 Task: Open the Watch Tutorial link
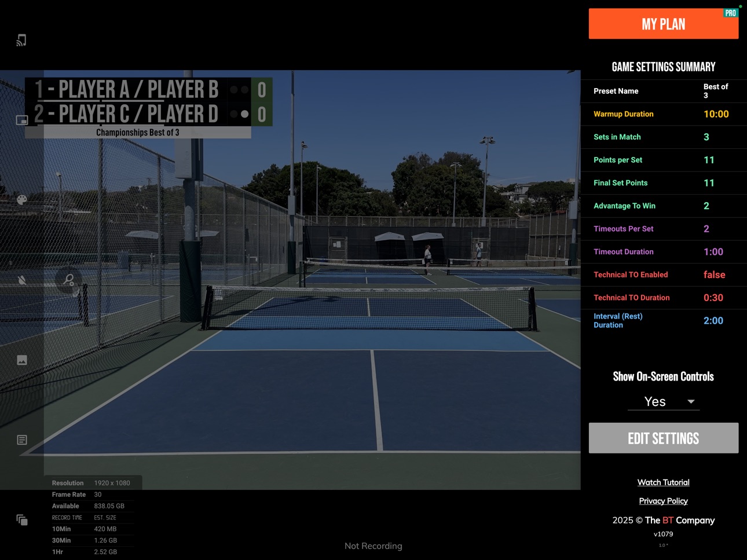coord(664,482)
